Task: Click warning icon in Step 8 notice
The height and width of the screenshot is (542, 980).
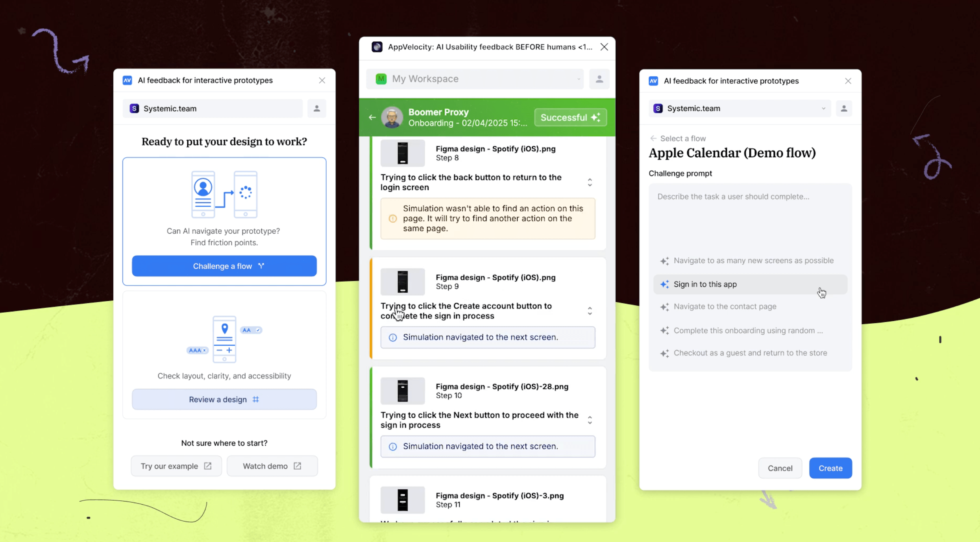Action: pos(392,219)
